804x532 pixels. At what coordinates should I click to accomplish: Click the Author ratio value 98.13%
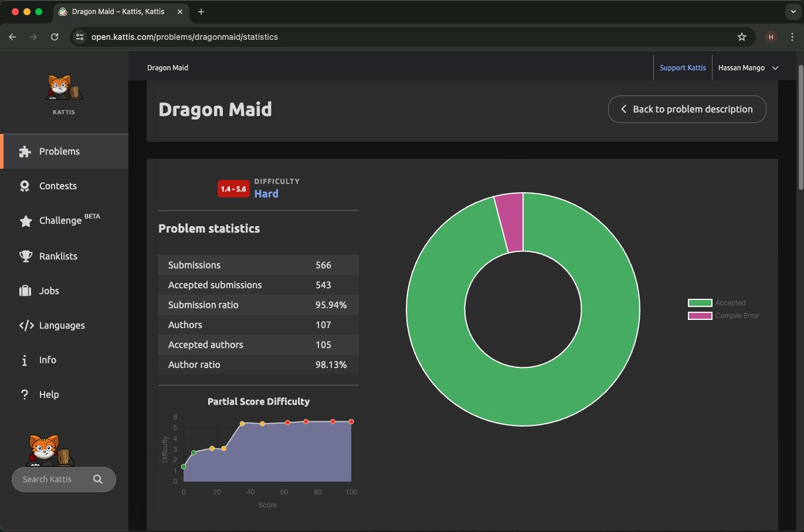point(331,365)
